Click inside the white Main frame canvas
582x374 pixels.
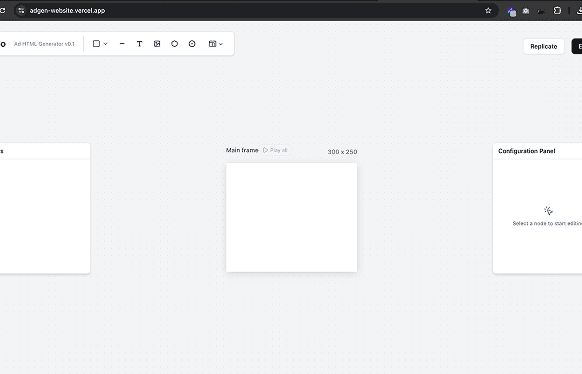[291, 217]
